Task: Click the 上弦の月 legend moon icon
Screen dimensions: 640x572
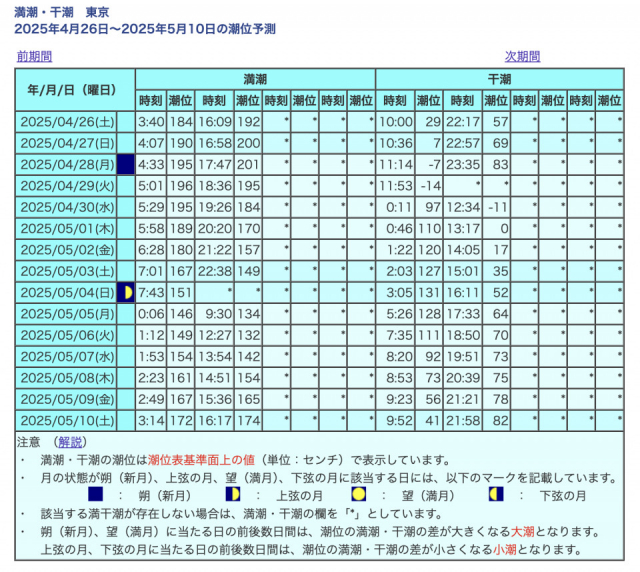Action: click(x=233, y=495)
